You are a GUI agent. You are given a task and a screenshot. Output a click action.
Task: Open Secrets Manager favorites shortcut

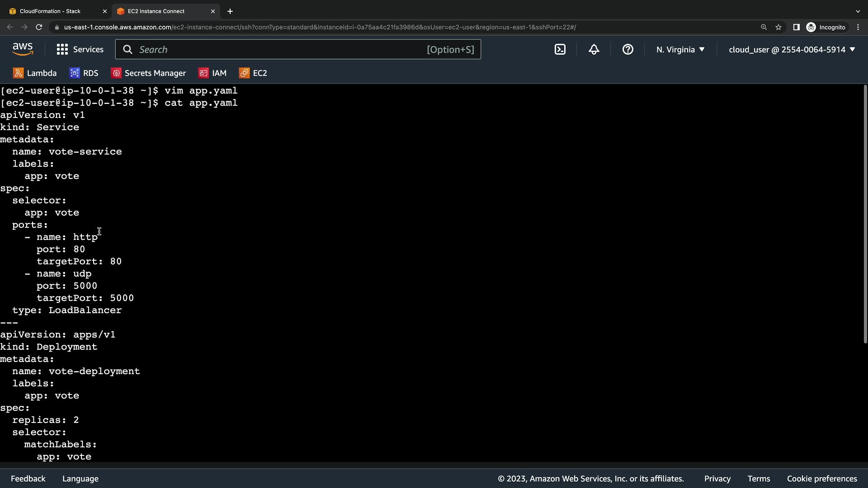coord(149,73)
